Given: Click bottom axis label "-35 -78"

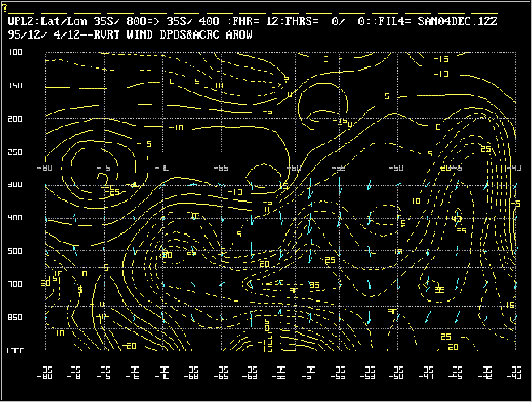Looking at the screenshot, I should point(74,373).
